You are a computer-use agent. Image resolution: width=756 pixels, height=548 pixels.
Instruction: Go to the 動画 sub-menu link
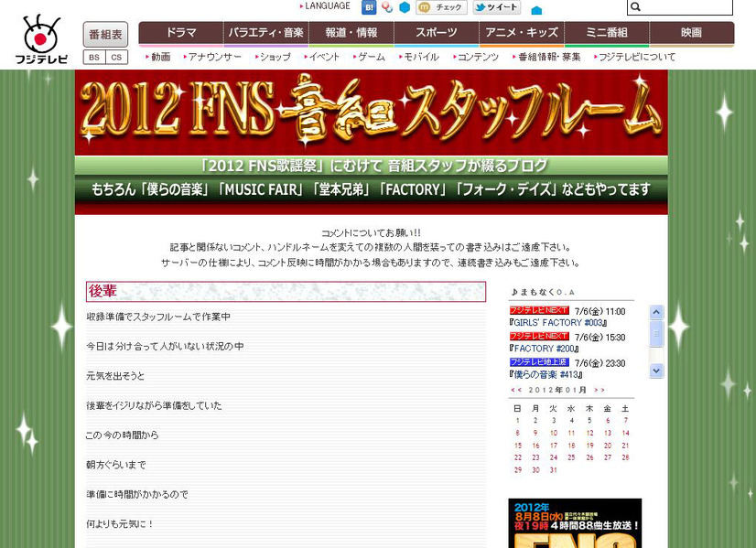pos(158,57)
